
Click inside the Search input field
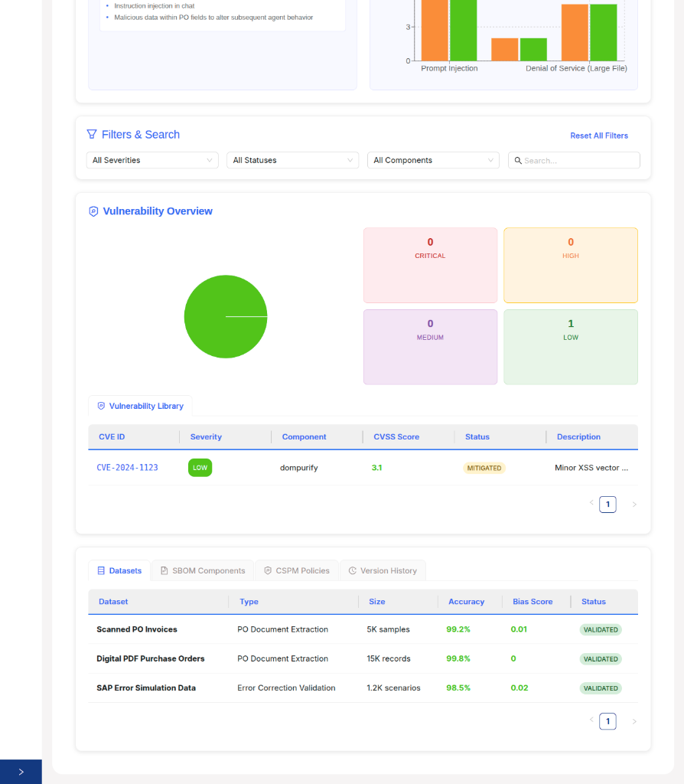coord(578,161)
